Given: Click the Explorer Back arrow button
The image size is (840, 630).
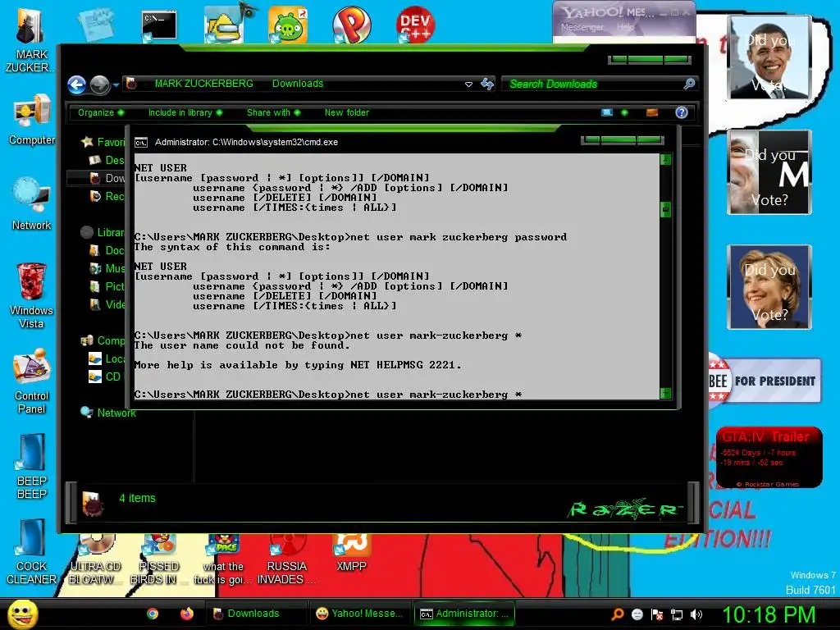Looking at the screenshot, I should pyautogui.click(x=76, y=84).
